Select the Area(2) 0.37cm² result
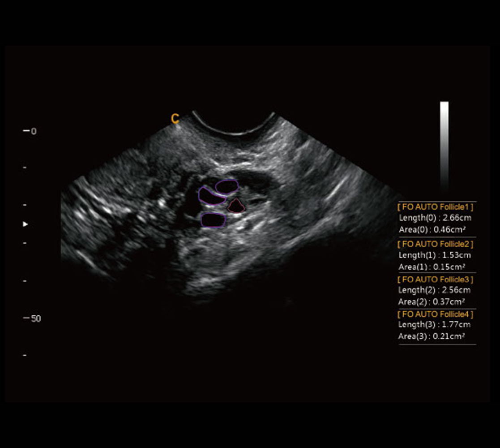 click(x=432, y=302)
